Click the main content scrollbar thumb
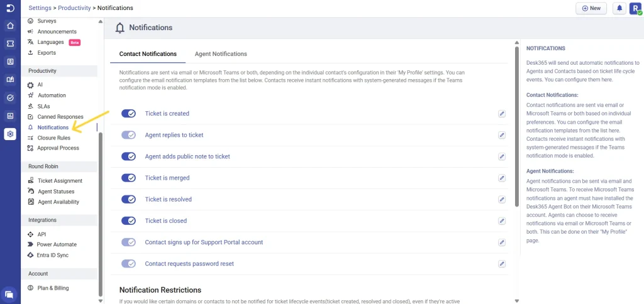This screenshot has height=304, width=644. tap(517, 126)
